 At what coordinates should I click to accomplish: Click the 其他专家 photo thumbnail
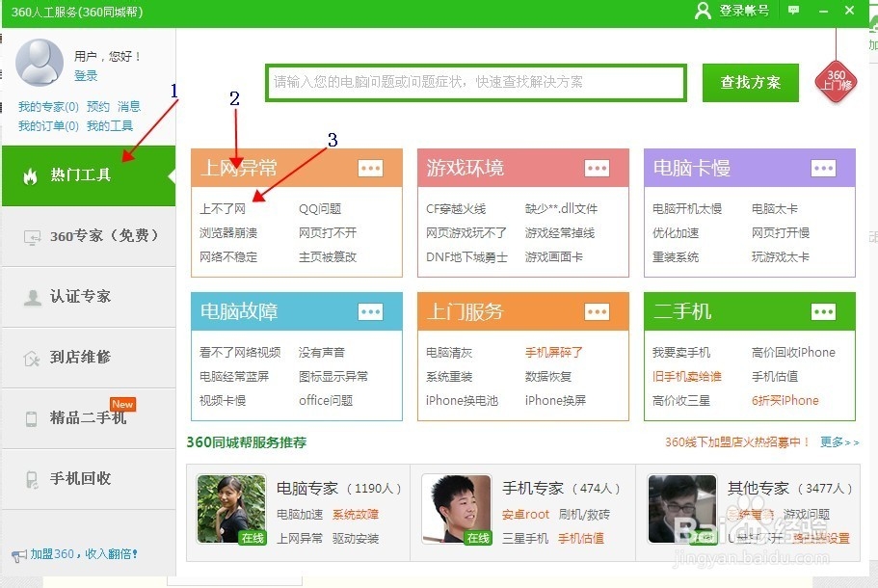pyautogui.click(x=682, y=509)
